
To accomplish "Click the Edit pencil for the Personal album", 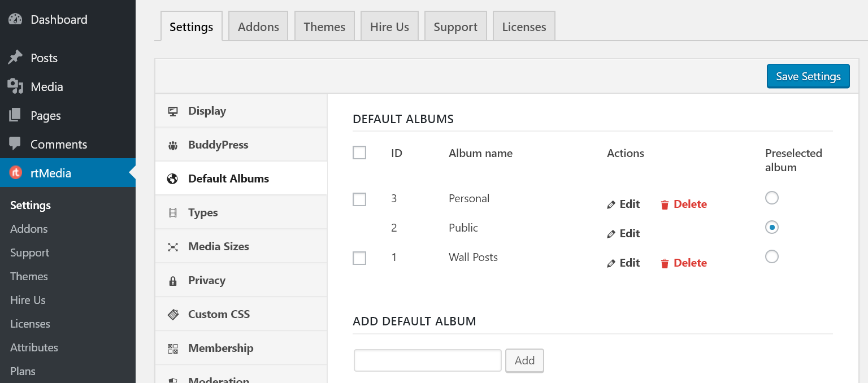I will [612, 204].
